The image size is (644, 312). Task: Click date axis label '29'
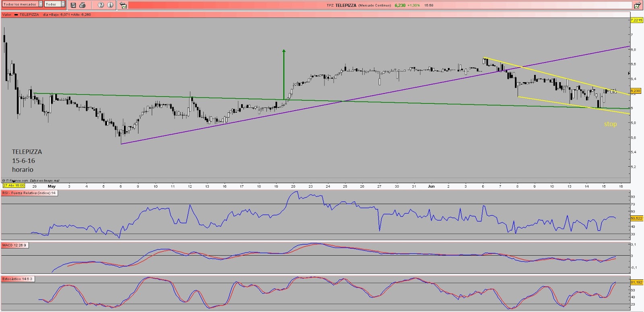(x=35, y=186)
